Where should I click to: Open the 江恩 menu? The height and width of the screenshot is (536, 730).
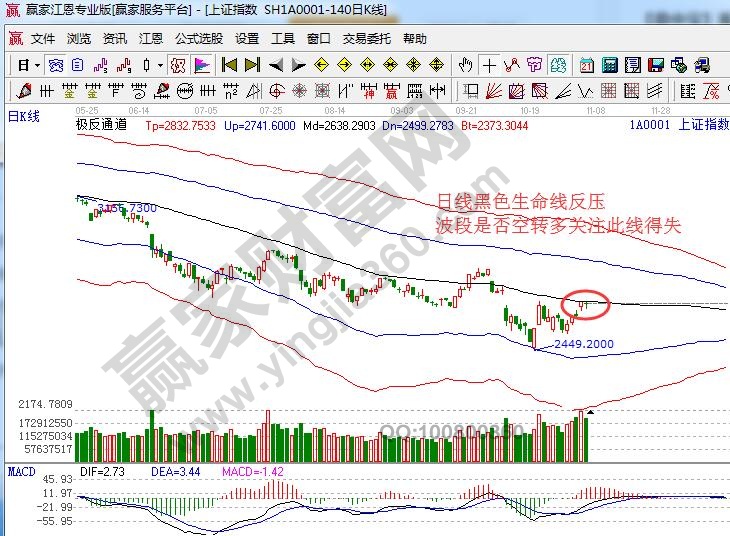[x=150, y=39]
